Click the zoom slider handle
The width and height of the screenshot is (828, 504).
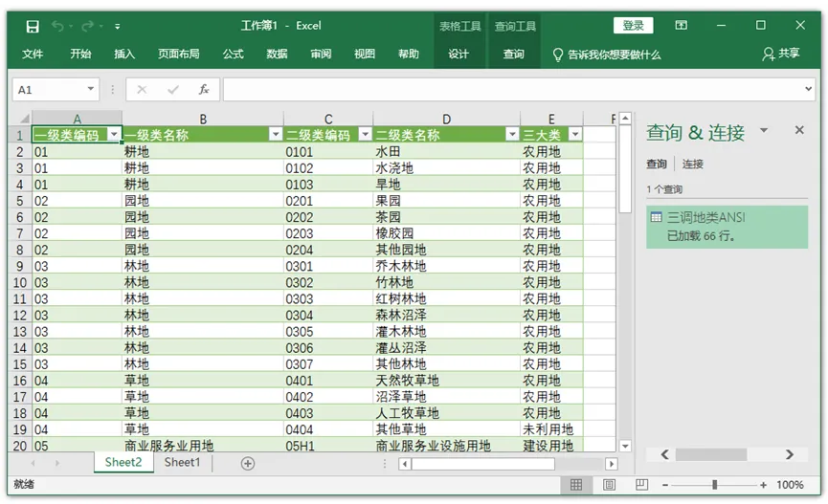tap(714, 485)
